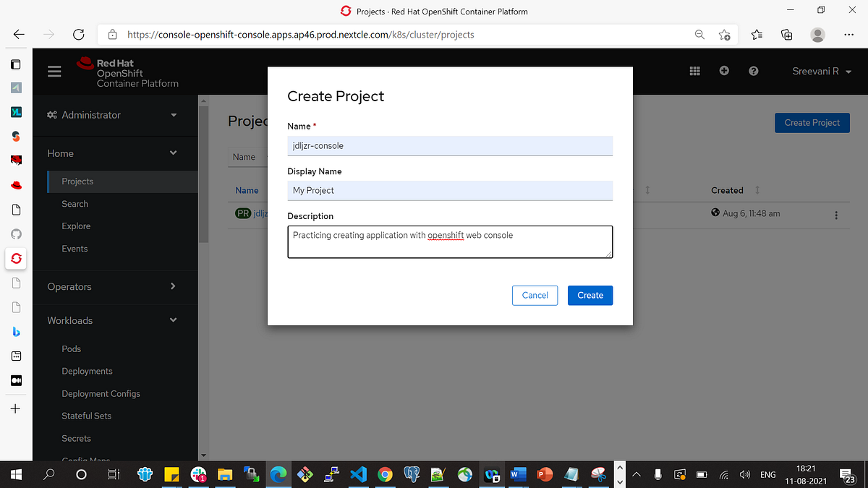Open the kebab menu on the jdljzr project row
Image resolution: width=868 pixels, height=488 pixels.
coord(836,215)
